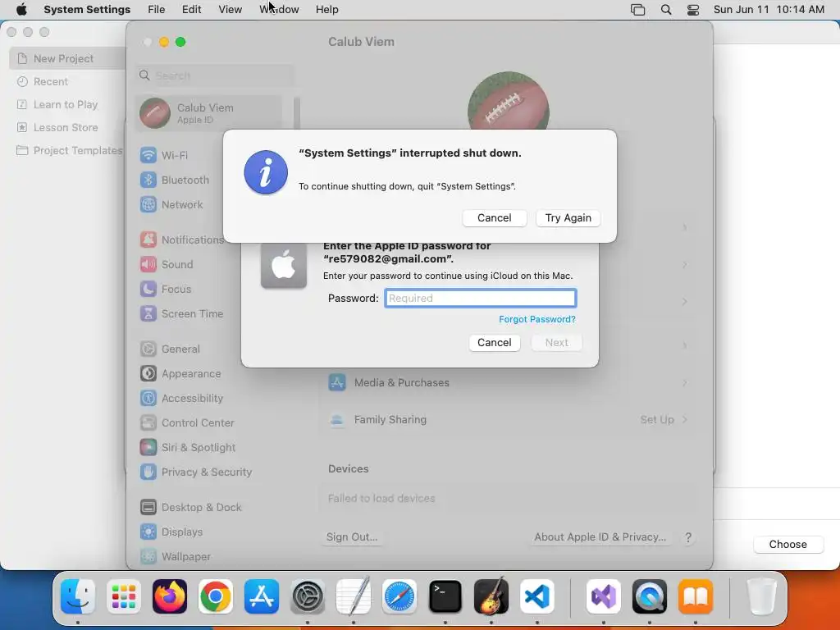Open the Window menu

pyautogui.click(x=279, y=10)
